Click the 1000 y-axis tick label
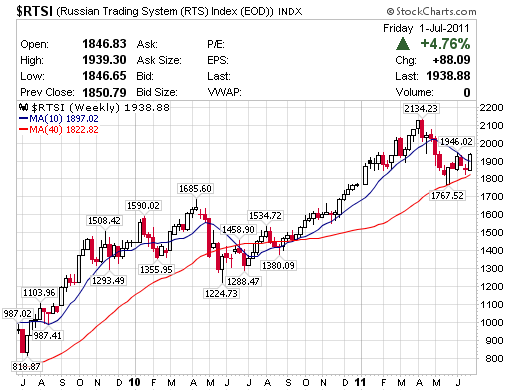Image resolution: width=520 pixels, height=391 pixels. pos(491,322)
